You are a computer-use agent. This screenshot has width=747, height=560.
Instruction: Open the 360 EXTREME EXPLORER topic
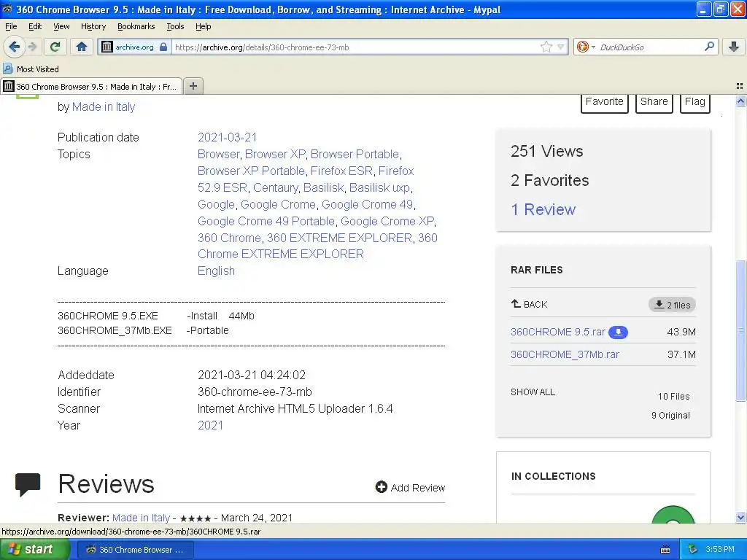pyautogui.click(x=339, y=238)
